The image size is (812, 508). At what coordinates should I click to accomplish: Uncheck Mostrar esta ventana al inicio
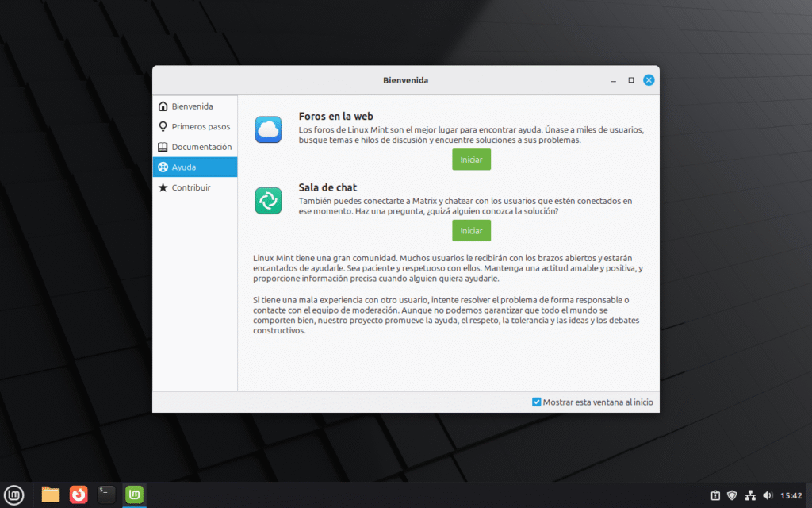tap(537, 402)
